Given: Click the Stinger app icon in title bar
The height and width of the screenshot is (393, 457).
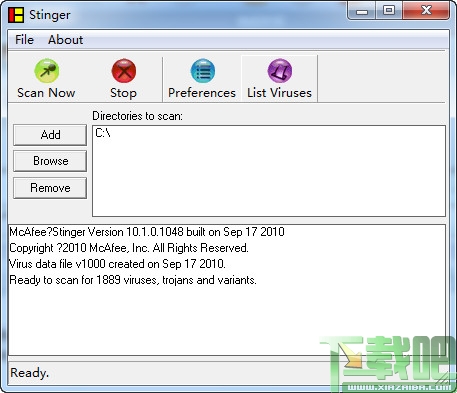Looking at the screenshot, I should pos(16,15).
